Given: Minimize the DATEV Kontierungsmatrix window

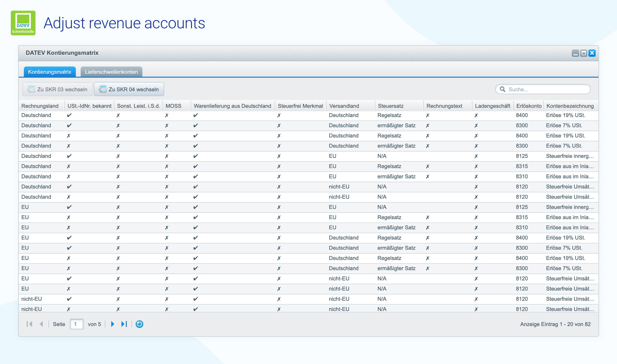Looking at the screenshot, I should [x=575, y=53].
